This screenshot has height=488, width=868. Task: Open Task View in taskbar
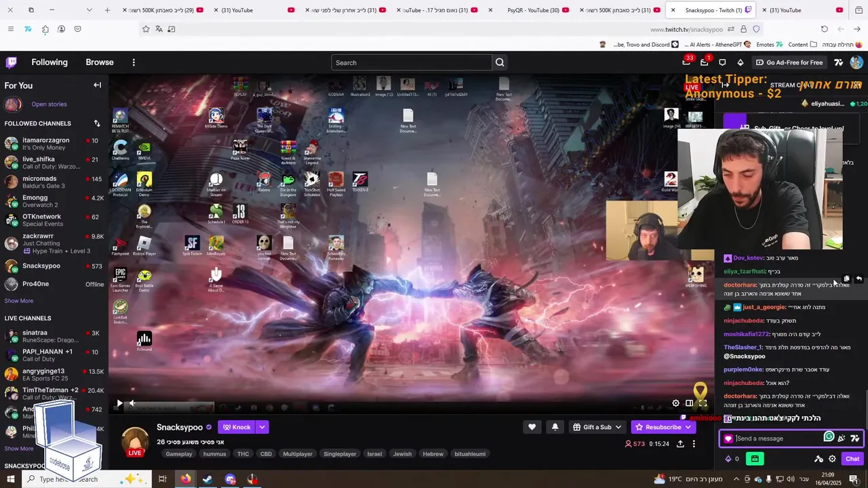162,479
